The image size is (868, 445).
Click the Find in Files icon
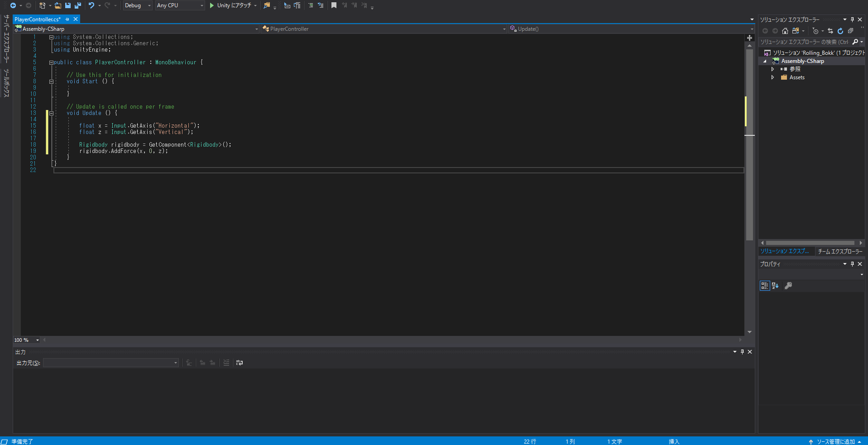point(267,5)
